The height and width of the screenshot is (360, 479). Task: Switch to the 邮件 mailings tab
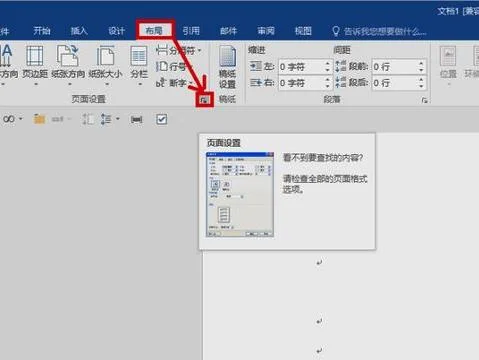click(228, 31)
